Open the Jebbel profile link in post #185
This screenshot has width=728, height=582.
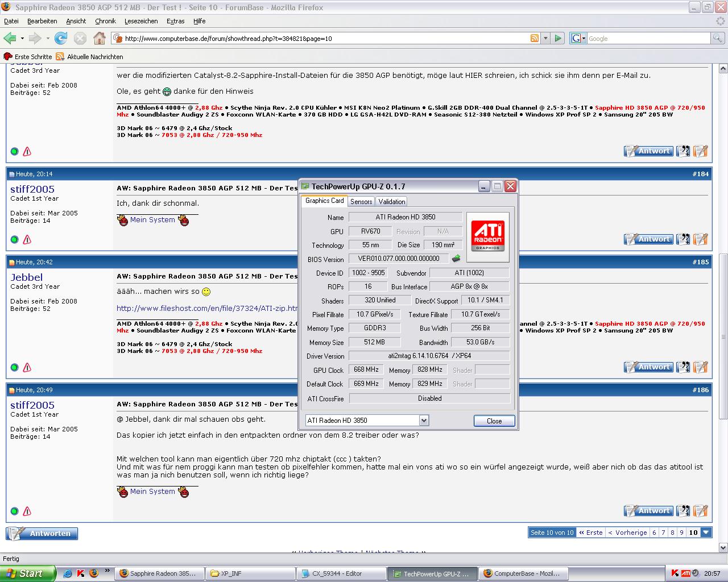[x=27, y=277]
